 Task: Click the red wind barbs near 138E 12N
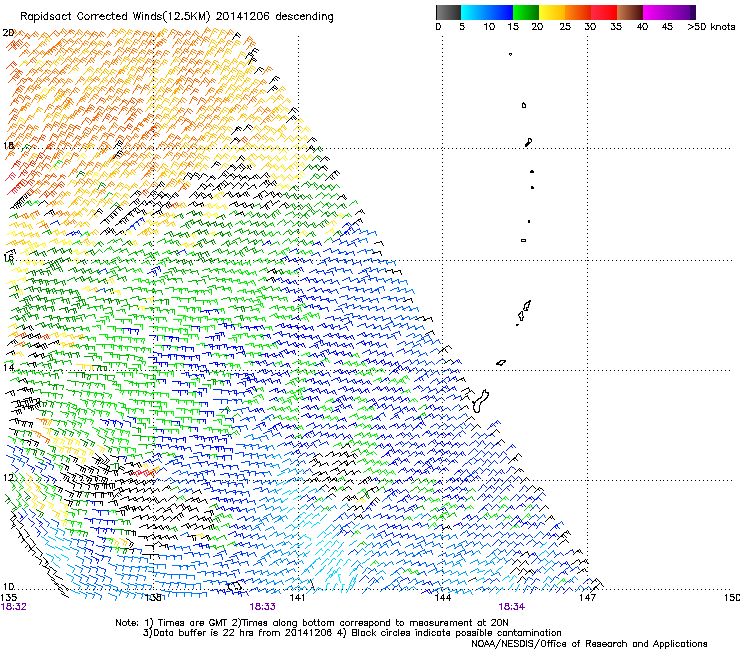tap(144, 471)
